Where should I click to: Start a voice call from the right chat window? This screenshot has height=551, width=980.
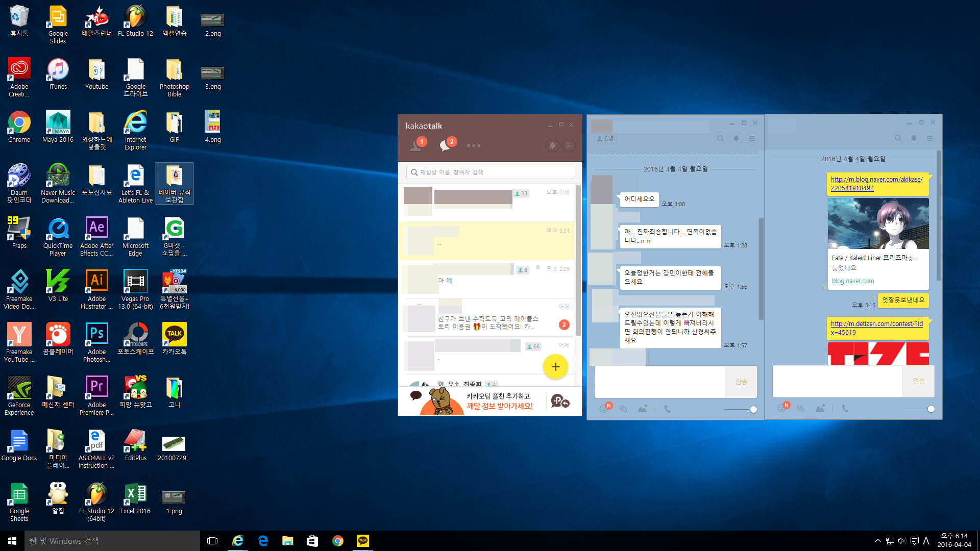tap(845, 408)
